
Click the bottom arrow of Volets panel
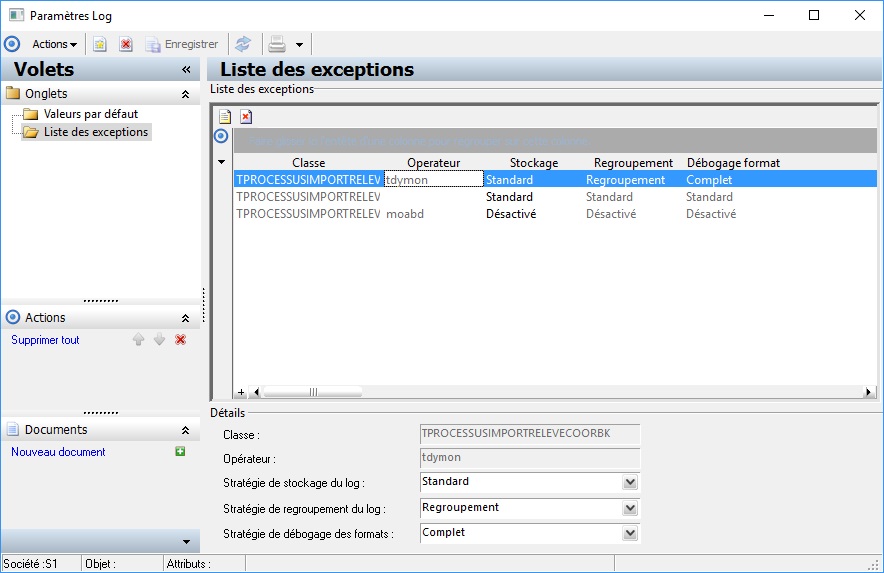[187, 542]
